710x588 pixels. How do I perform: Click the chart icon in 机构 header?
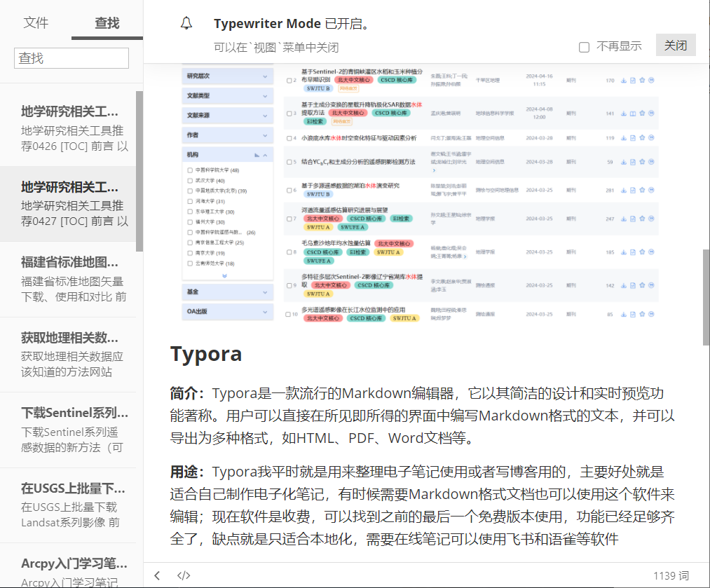point(257,155)
